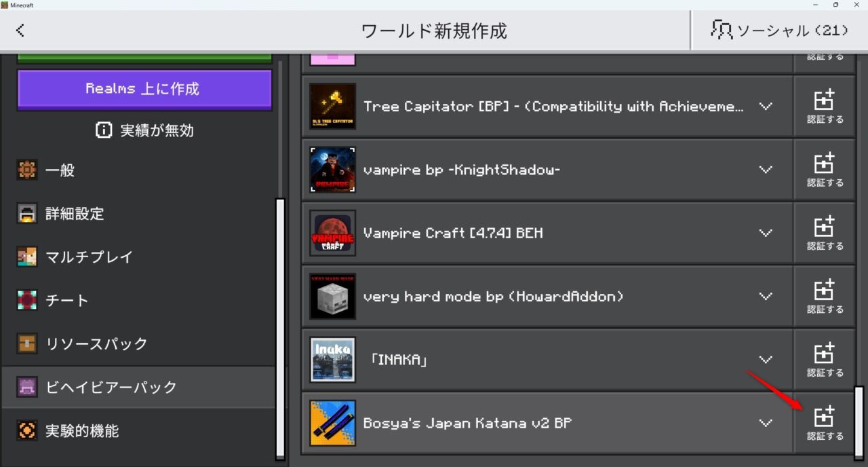Open the Social friends panel

pos(779,31)
